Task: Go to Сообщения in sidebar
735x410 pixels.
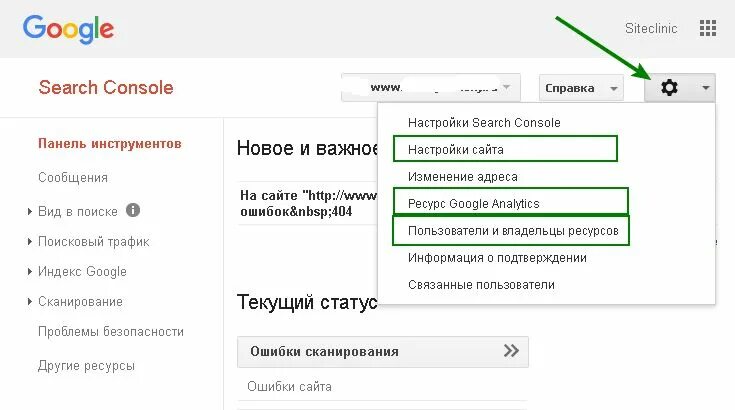Action: [73, 178]
